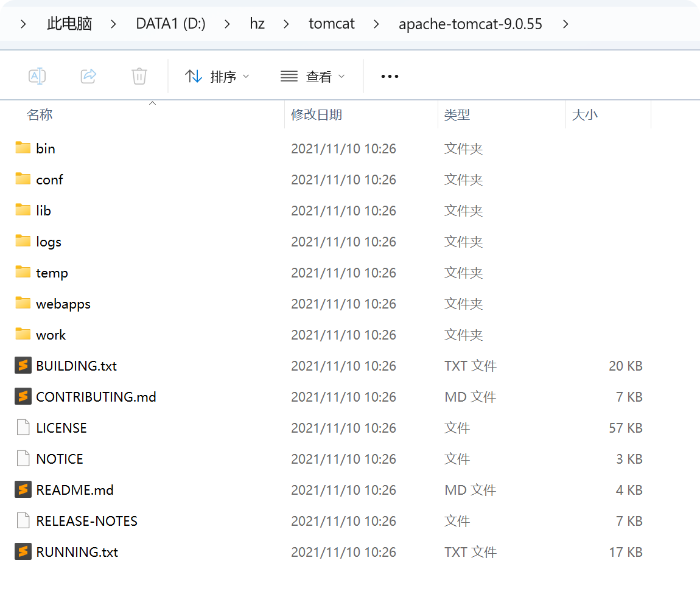The width and height of the screenshot is (700, 597).
Task: Click the Share toolbar icon
Action: coord(88,76)
